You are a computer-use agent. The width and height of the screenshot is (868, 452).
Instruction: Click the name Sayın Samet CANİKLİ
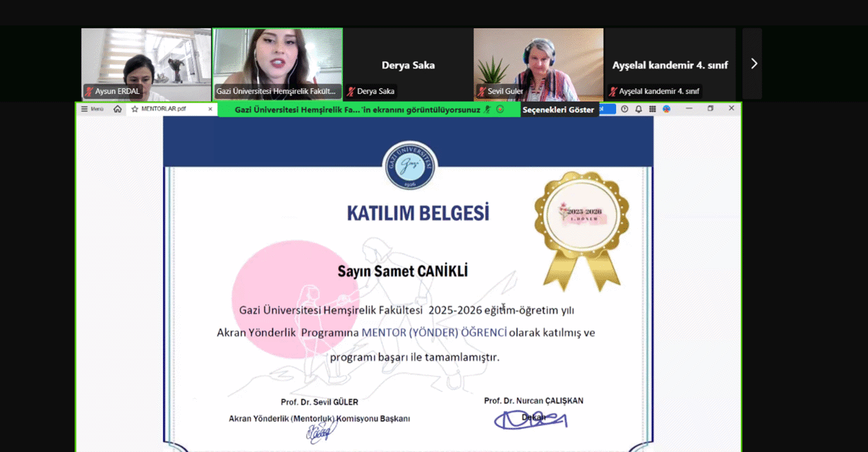click(402, 271)
